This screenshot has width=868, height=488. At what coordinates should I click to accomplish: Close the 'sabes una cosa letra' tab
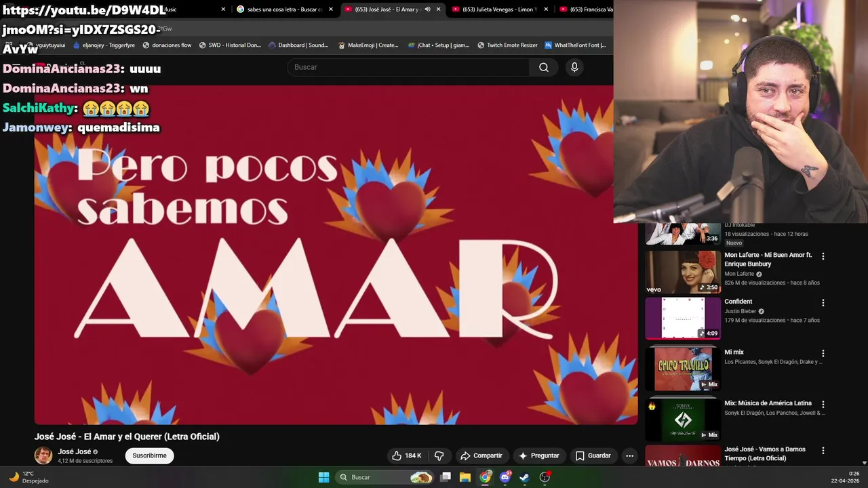(x=331, y=9)
